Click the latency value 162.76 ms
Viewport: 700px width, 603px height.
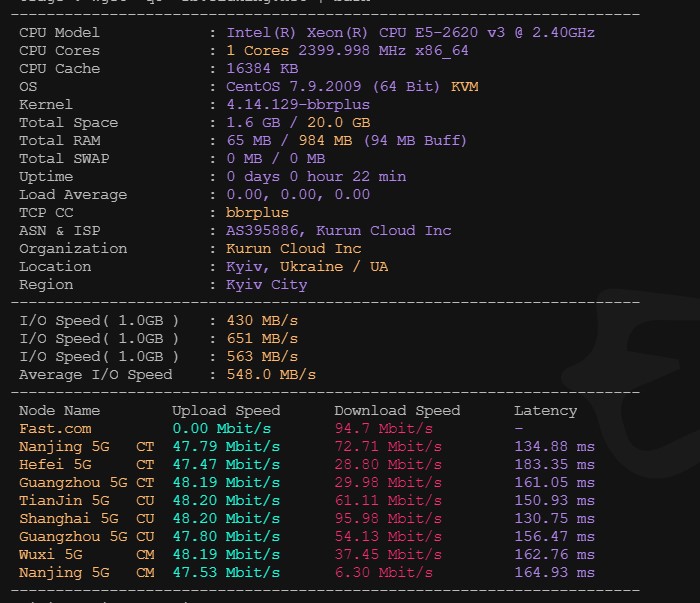(x=554, y=555)
